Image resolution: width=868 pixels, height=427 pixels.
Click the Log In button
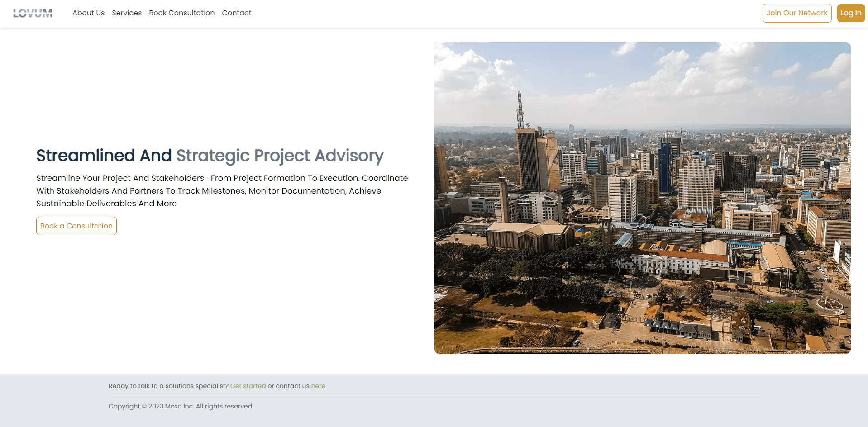point(850,13)
